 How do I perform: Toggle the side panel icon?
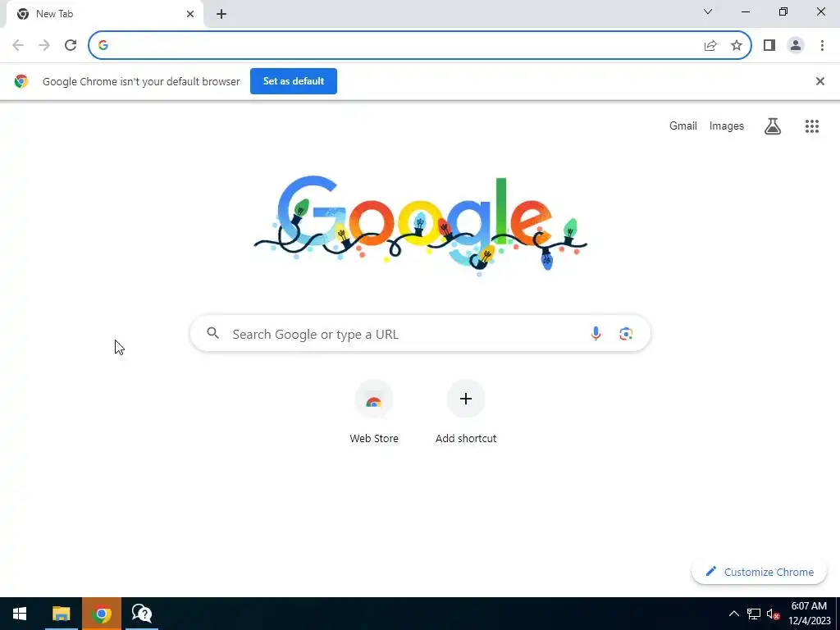(x=769, y=45)
